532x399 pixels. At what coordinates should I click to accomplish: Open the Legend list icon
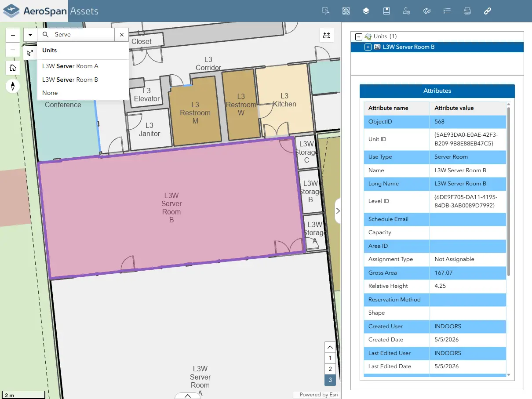[447, 11]
